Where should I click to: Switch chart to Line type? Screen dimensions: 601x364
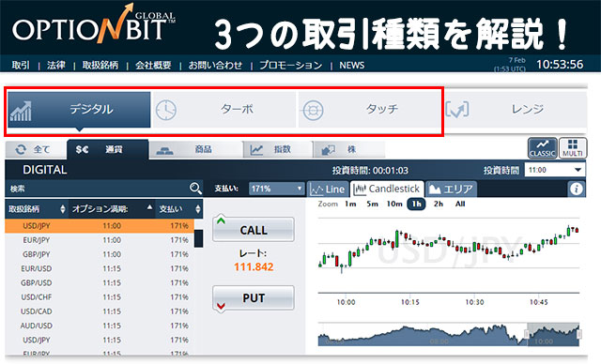pyautogui.click(x=328, y=189)
